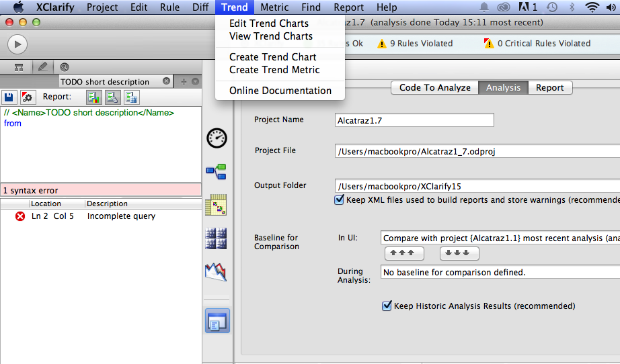Select the Analysis tab
The height and width of the screenshot is (364, 620).
[x=504, y=88]
